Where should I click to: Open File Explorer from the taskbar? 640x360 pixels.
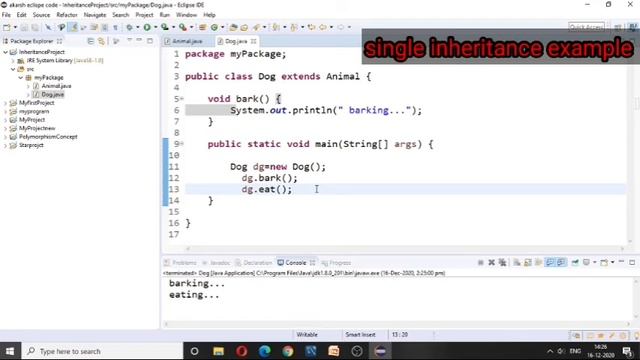tap(218, 351)
